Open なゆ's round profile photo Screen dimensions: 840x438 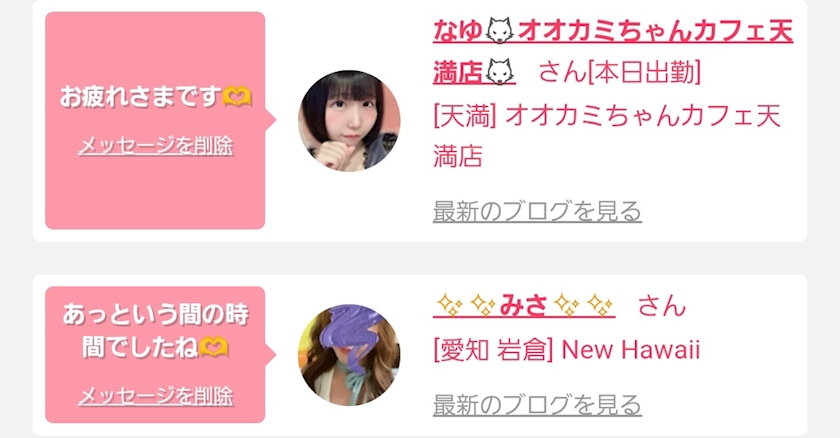tap(349, 120)
